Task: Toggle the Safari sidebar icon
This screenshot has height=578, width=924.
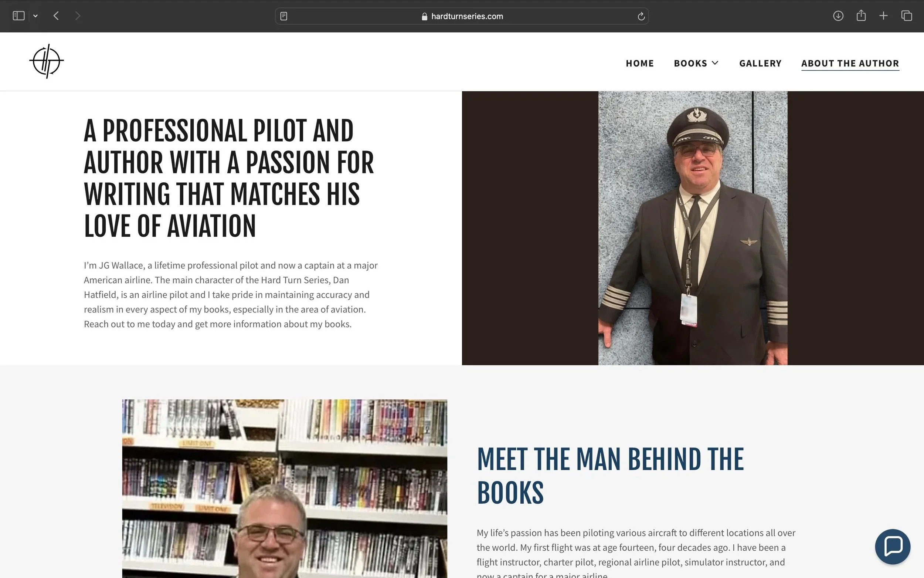Action: point(18,16)
